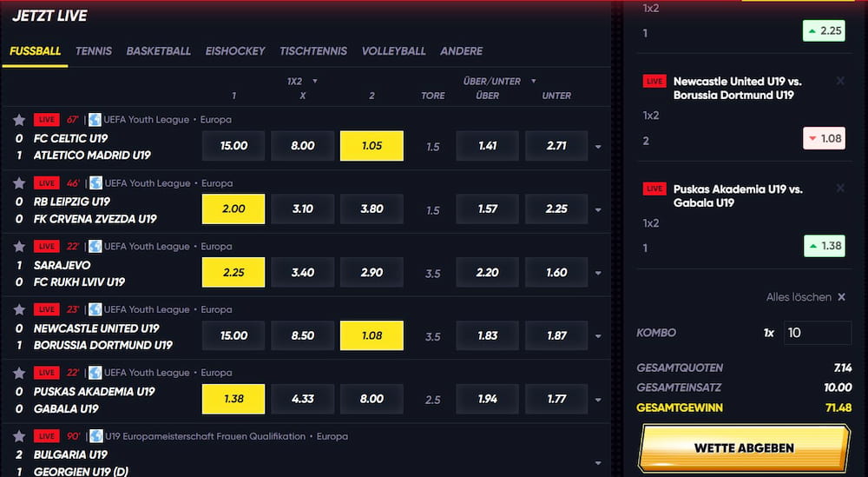
Task: Open the Andere sports tab
Action: coord(461,51)
